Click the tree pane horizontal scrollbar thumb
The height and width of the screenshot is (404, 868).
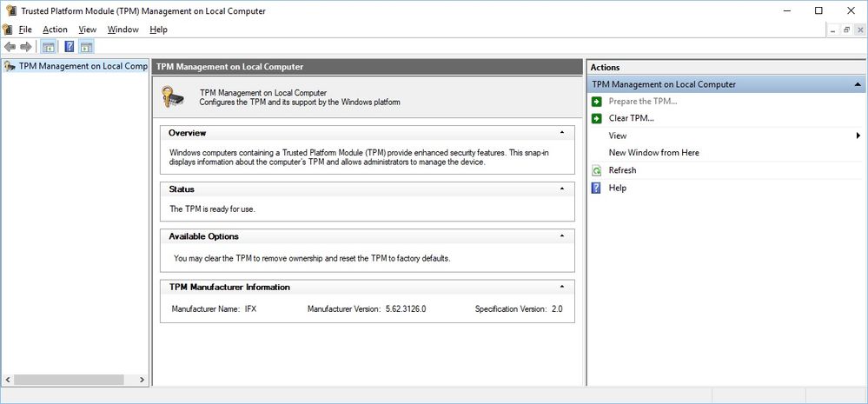[x=69, y=380]
